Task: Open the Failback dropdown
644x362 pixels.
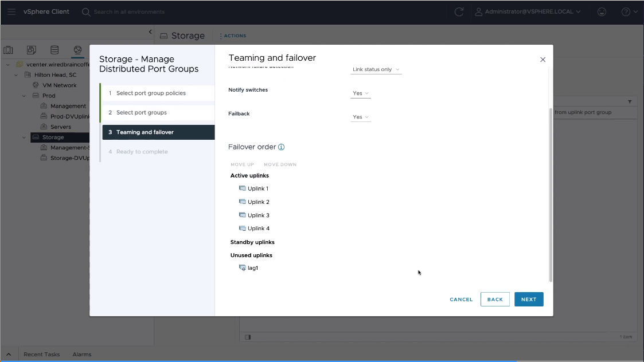Action: click(361, 117)
